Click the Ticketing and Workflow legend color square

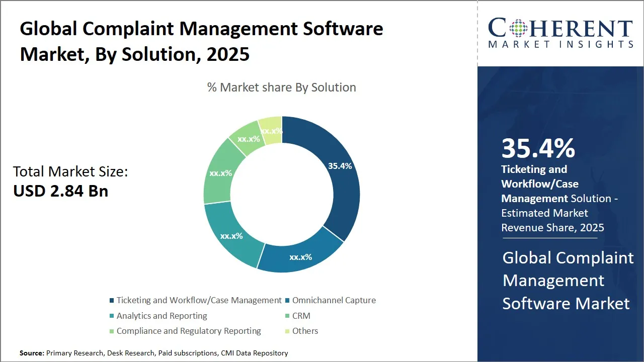point(112,300)
